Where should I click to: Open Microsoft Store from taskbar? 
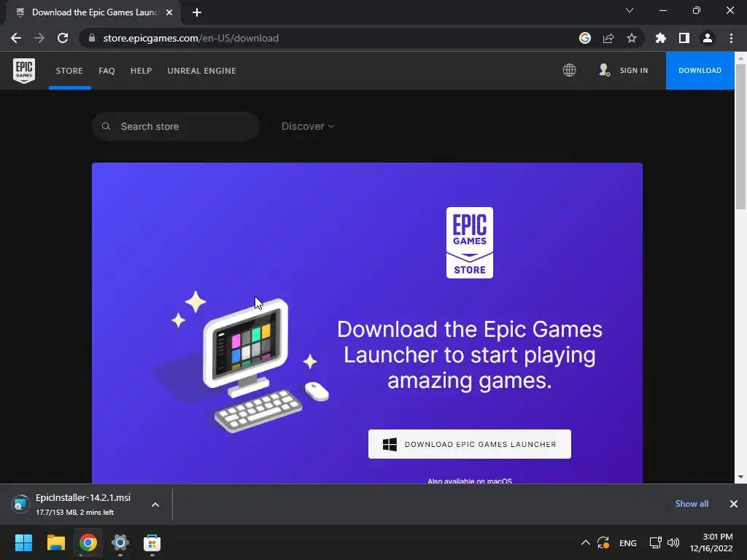click(x=152, y=542)
